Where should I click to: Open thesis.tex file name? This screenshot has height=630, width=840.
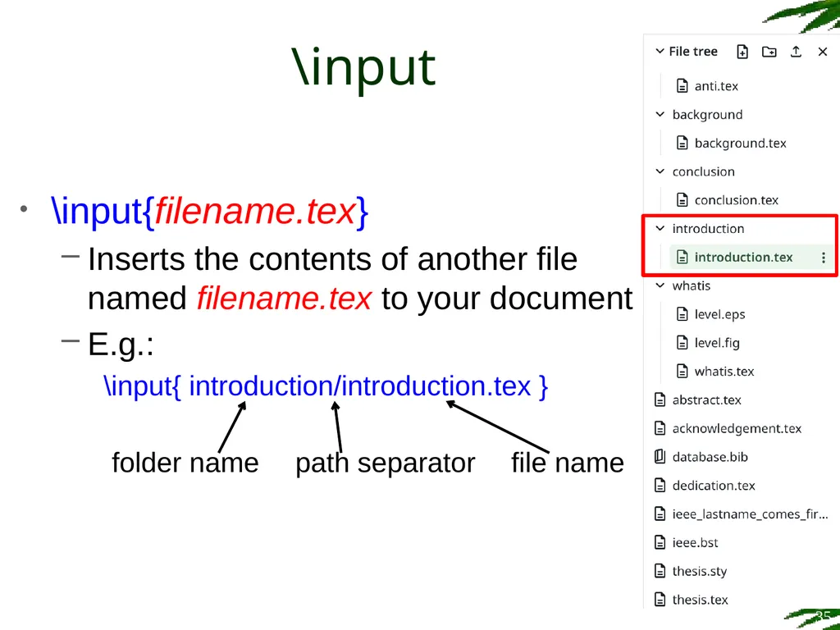(701, 600)
